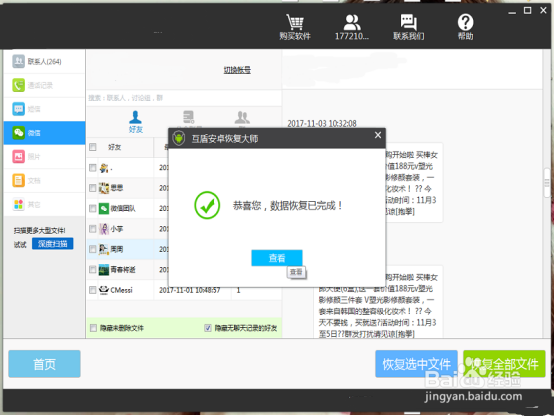Close the recovery complete dialog
554x416 pixels.
coord(378,135)
